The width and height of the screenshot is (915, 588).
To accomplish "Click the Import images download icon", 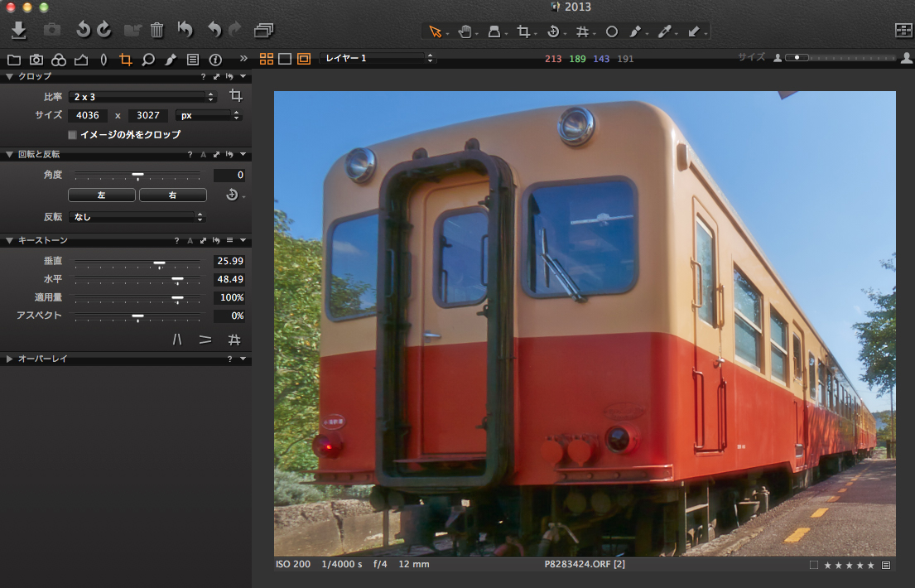I will pyautogui.click(x=19, y=31).
